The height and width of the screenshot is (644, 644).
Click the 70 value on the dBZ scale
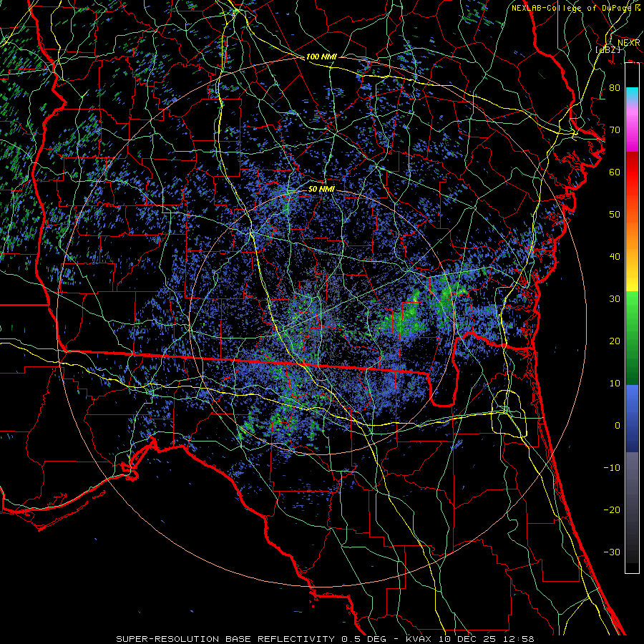click(615, 130)
